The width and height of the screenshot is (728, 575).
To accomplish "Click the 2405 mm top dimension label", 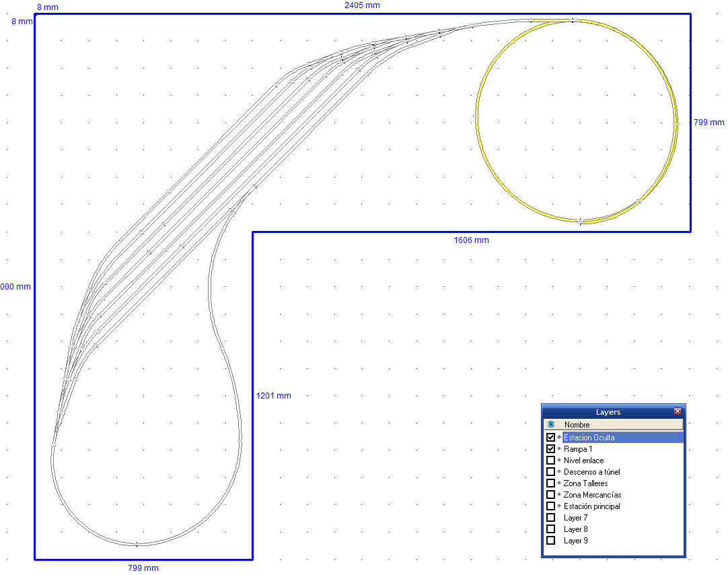I will [x=362, y=5].
